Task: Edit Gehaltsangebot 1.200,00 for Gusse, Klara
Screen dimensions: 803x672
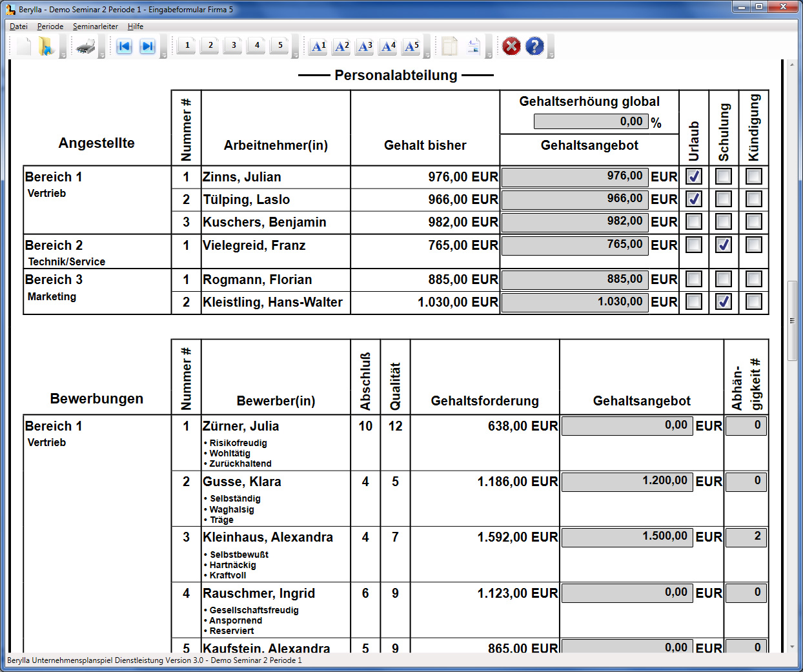Action: [x=627, y=482]
